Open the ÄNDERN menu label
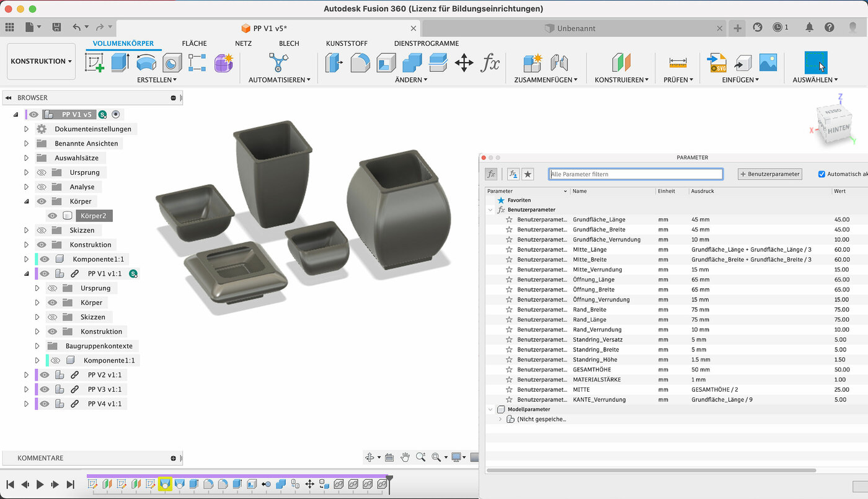This screenshot has width=868, height=499. [x=411, y=80]
